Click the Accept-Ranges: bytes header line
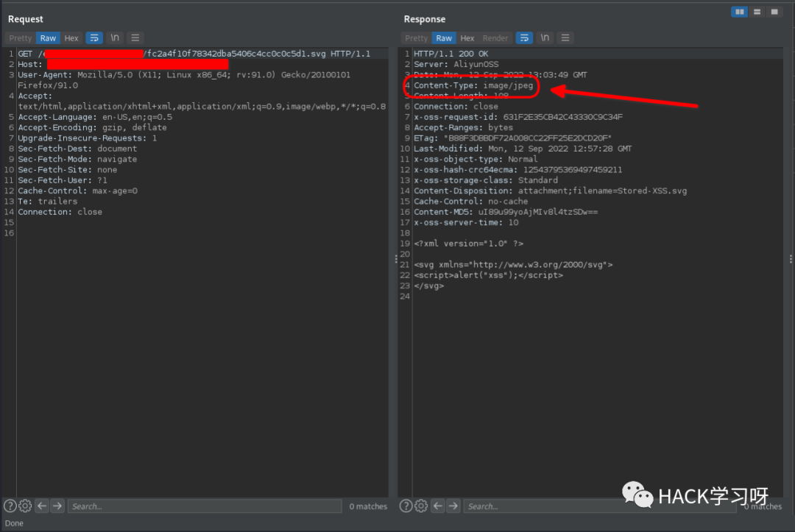This screenshot has height=532, width=795. [x=464, y=128]
